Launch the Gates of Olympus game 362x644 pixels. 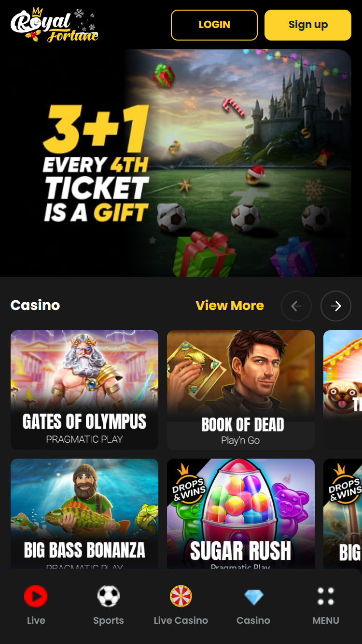[x=84, y=390]
